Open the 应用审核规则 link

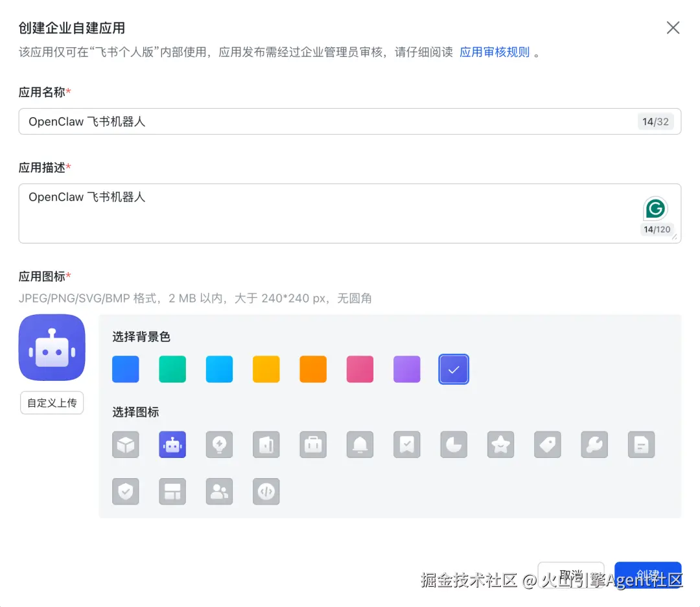coord(495,52)
